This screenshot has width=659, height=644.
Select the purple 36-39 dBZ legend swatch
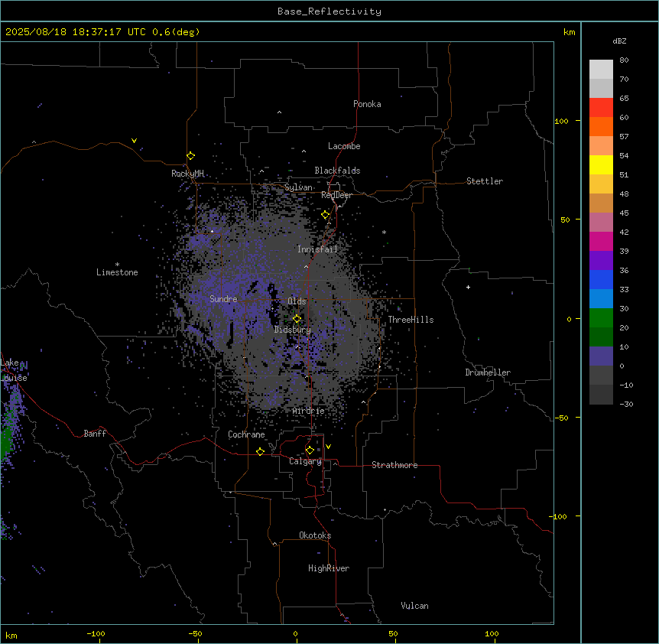(x=601, y=261)
